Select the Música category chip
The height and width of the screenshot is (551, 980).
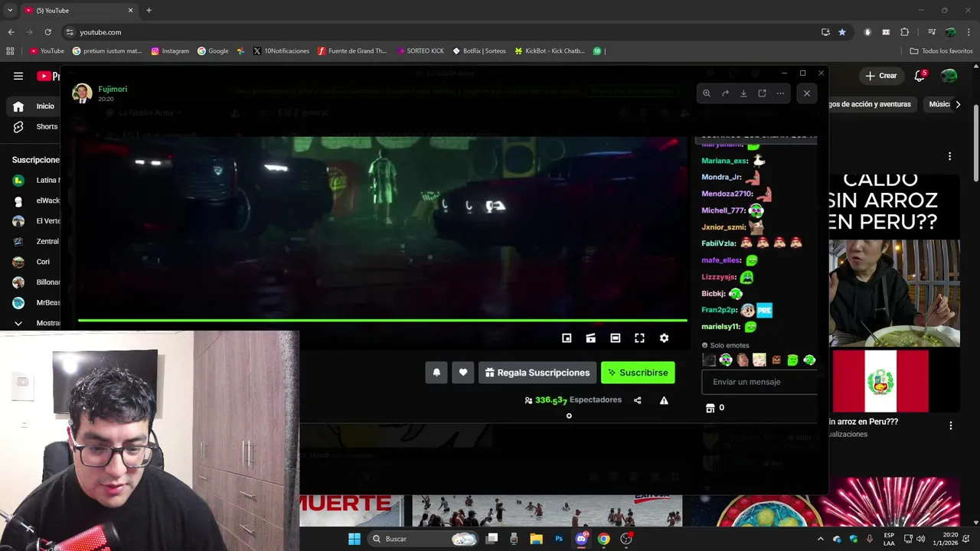[939, 104]
